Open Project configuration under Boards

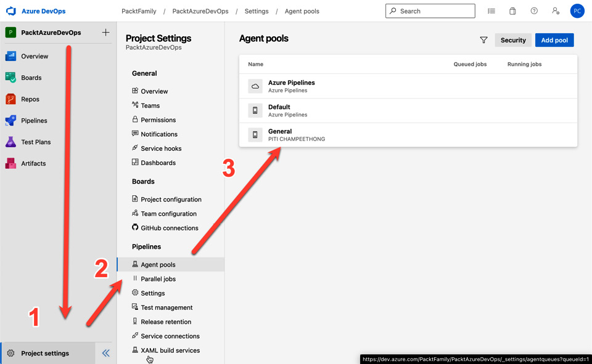click(x=171, y=200)
